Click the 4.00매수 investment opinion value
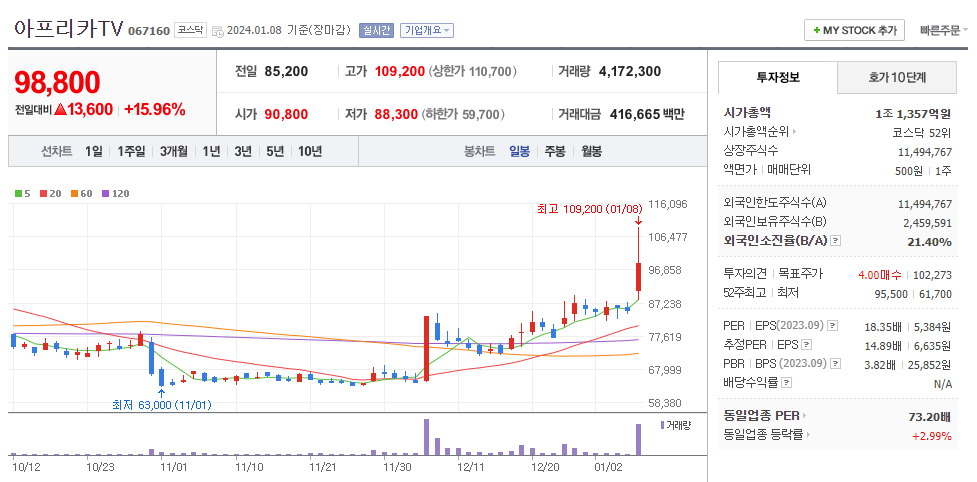977x482 pixels. [880, 274]
